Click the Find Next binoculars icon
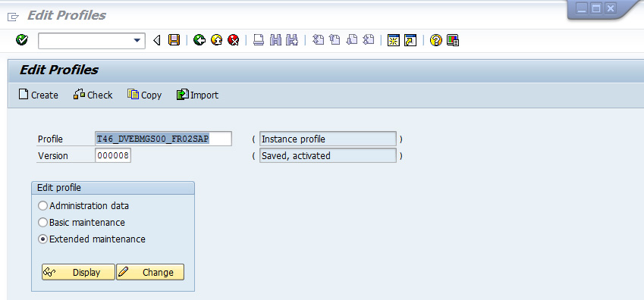The image size is (644, 300). tap(291, 40)
